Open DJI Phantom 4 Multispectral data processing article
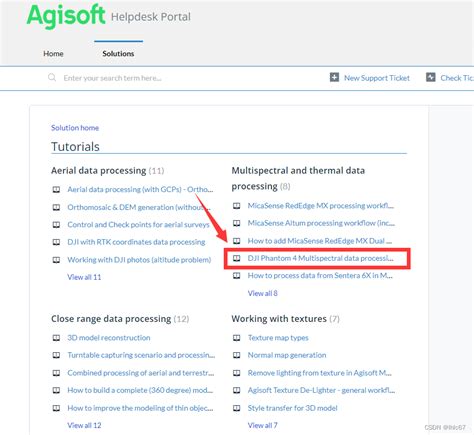 pyautogui.click(x=320, y=258)
